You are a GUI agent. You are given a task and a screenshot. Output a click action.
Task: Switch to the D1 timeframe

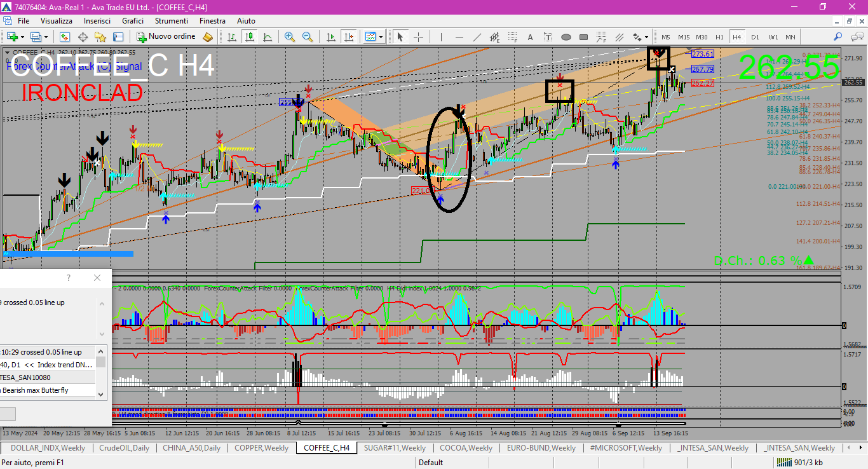(755, 37)
